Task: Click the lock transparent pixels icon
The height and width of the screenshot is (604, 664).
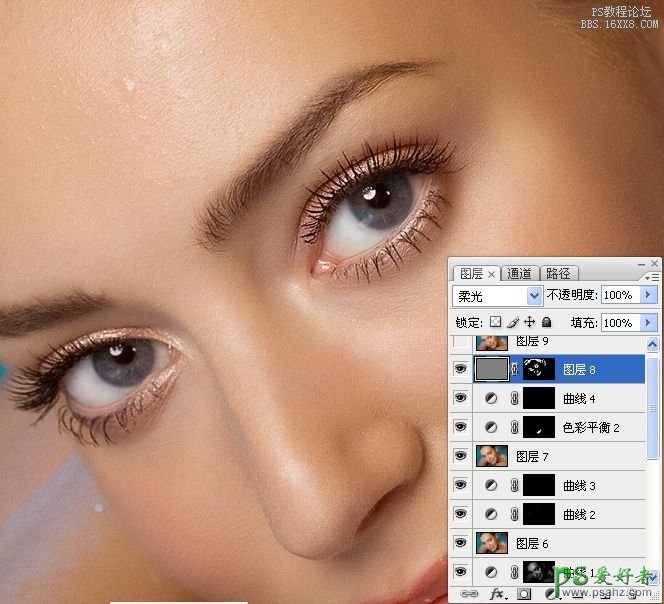Action: pyautogui.click(x=495, y=322)
